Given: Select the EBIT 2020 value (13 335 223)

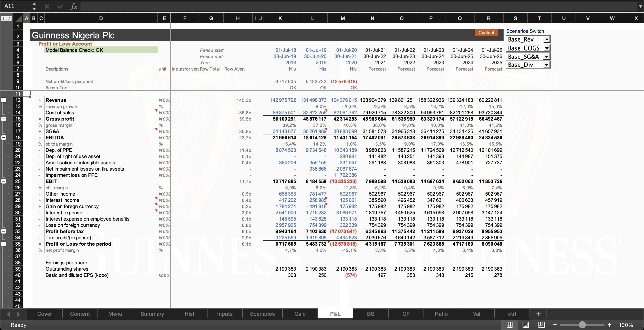Looking at the screenshot, I should 343,182.
